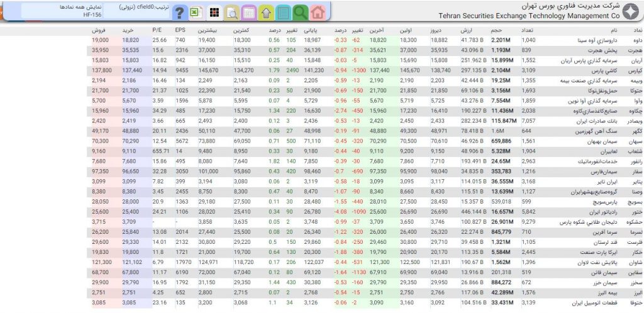This screenshot has width=644, height=313.
Task: Sort by the دیروز column header
Action: [436, 30]
